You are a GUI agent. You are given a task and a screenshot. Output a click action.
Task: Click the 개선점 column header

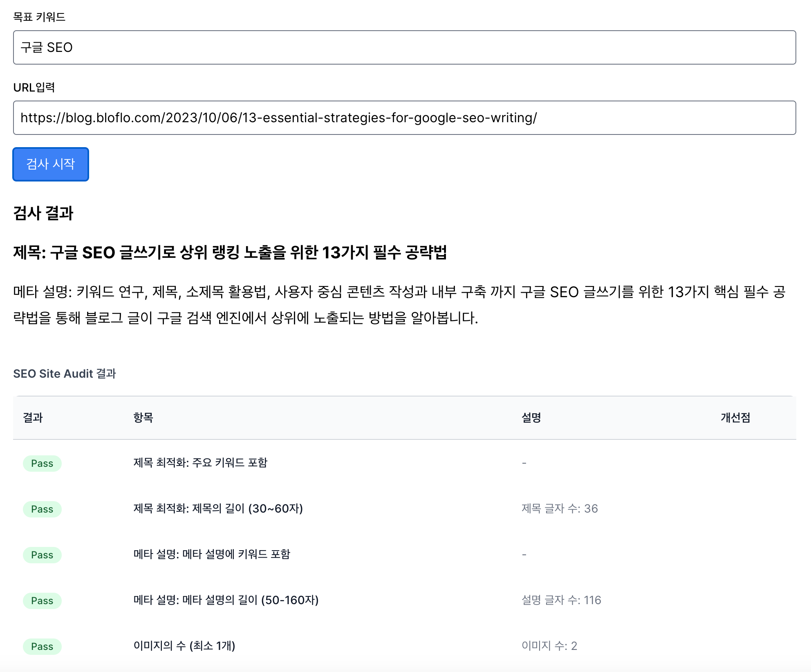point(735,417)
